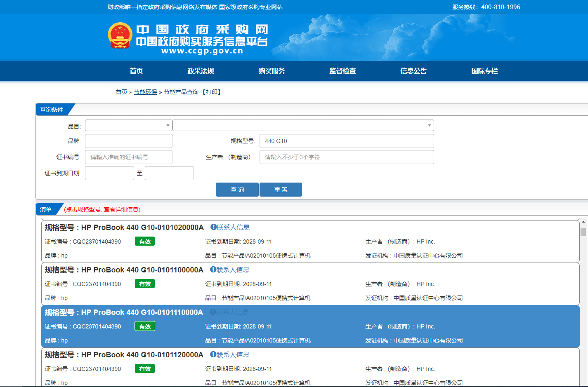The image size is (588, 387).
Task: Click 【打印】 print link in breadcrumb
Action: [212, 92]
